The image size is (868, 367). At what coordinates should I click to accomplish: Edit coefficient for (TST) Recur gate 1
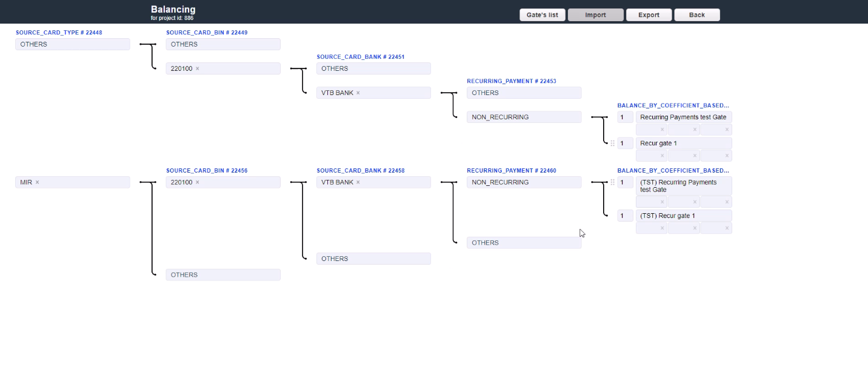pos(625,216)
